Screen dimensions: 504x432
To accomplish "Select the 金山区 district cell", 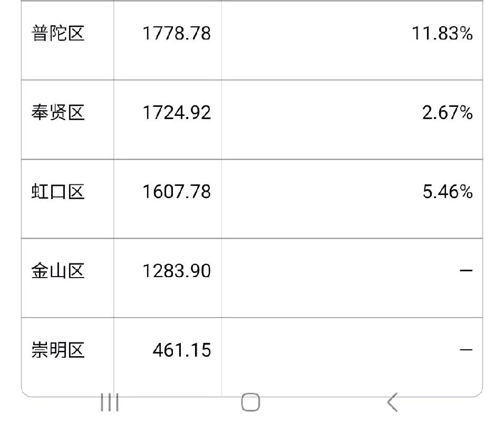I will 58,271.
